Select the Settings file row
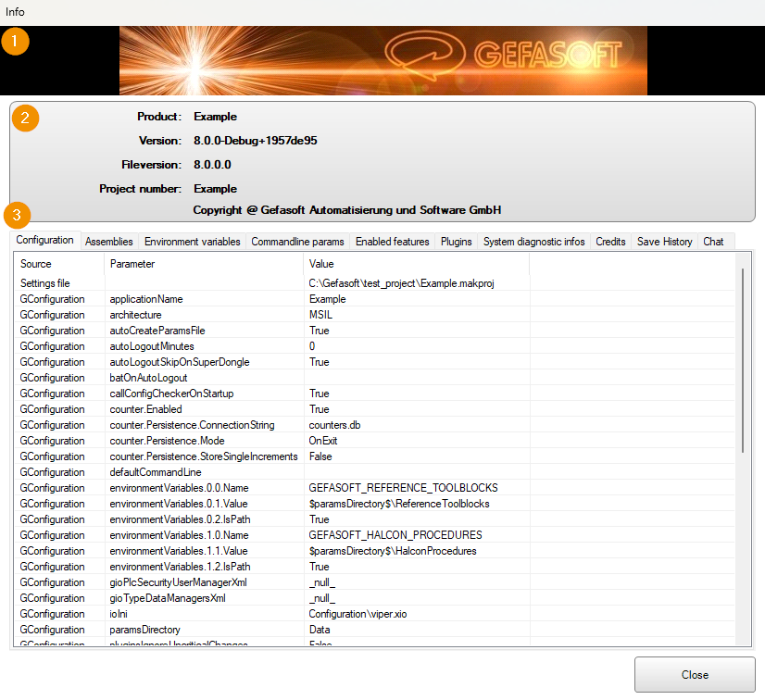Viewport: 765px width, 700px height. click(x=374, y=283)
